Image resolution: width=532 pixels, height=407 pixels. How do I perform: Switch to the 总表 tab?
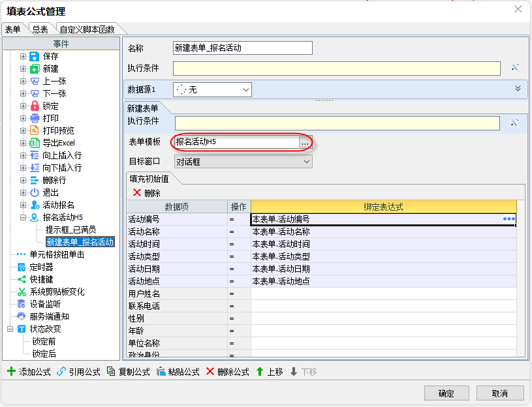point(40,29)
